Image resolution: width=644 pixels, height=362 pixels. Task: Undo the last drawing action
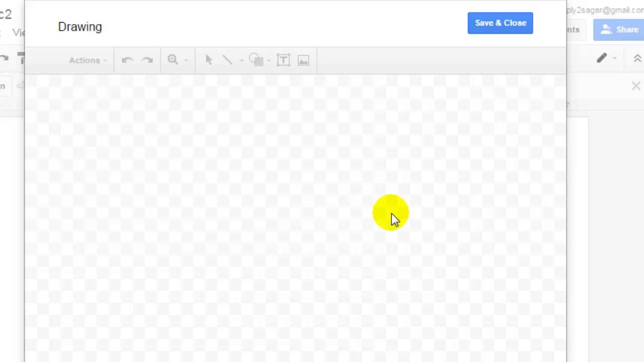pyautogui.click(x=127, y=60)
